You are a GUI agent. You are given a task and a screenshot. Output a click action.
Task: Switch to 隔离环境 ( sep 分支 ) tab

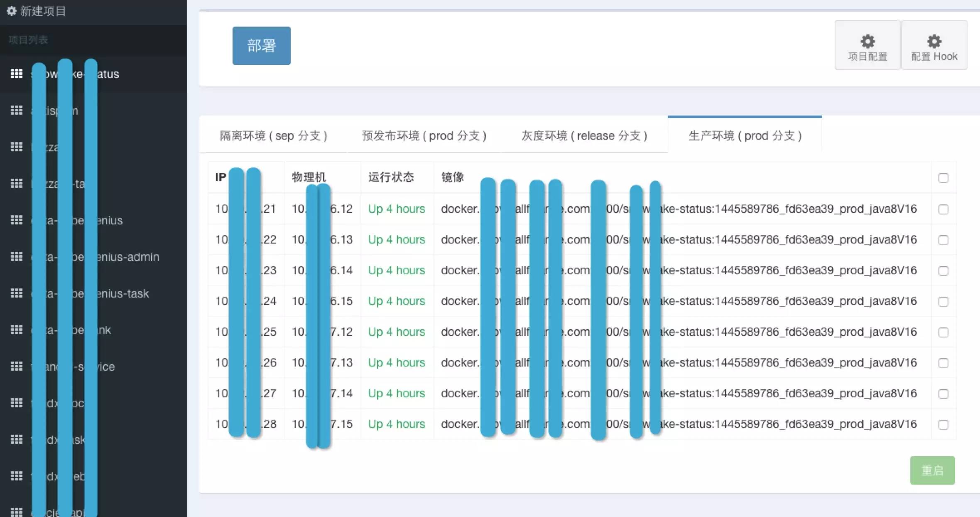[x=273, y=135]
